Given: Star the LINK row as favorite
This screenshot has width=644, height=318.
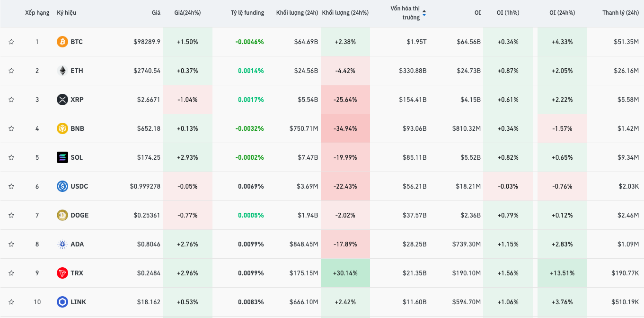Looking at the screenshot, I should pyautogui.click(x=11, y=302).
